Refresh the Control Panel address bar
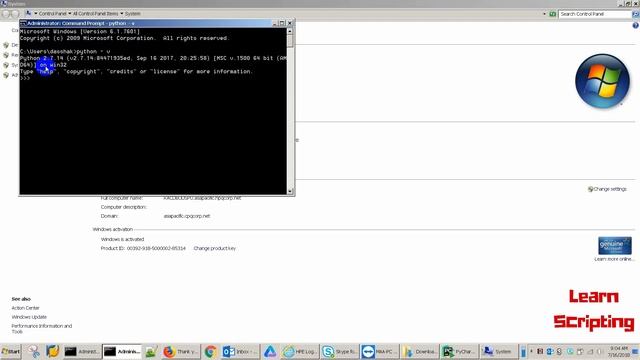Screen dimensions: 640x360 click(x=552, y=14)
